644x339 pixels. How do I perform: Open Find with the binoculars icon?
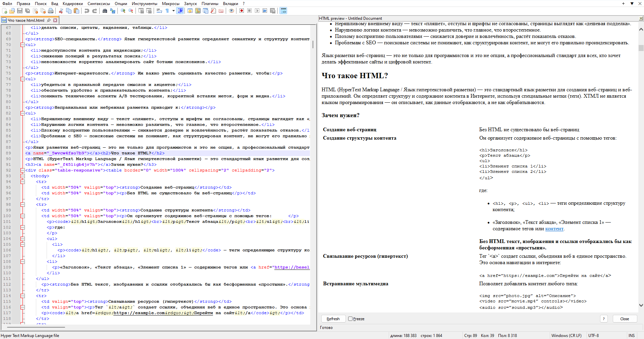[105, 11]
